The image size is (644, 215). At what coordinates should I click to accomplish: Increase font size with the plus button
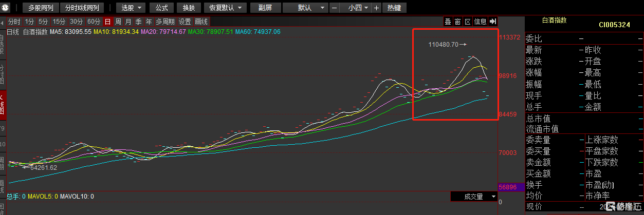coord(376,8)
